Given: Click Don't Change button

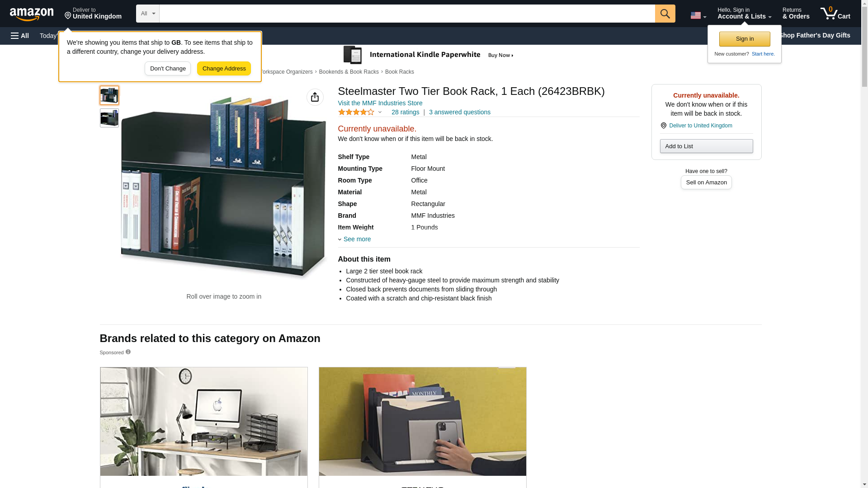Looking at the screenshot, I should pos(168,69).
